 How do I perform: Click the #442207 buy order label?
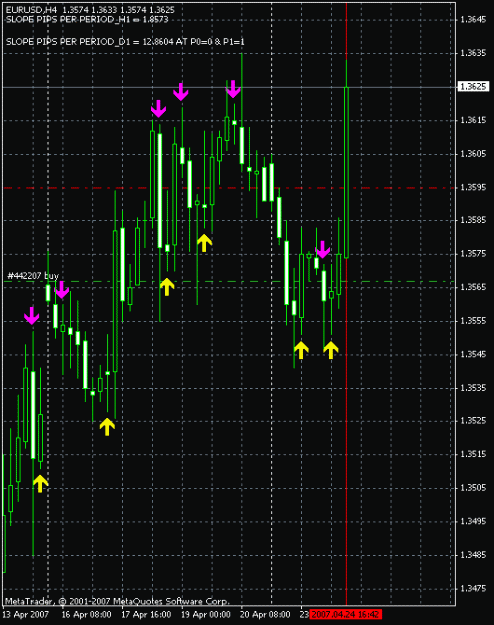click(33, 276)
